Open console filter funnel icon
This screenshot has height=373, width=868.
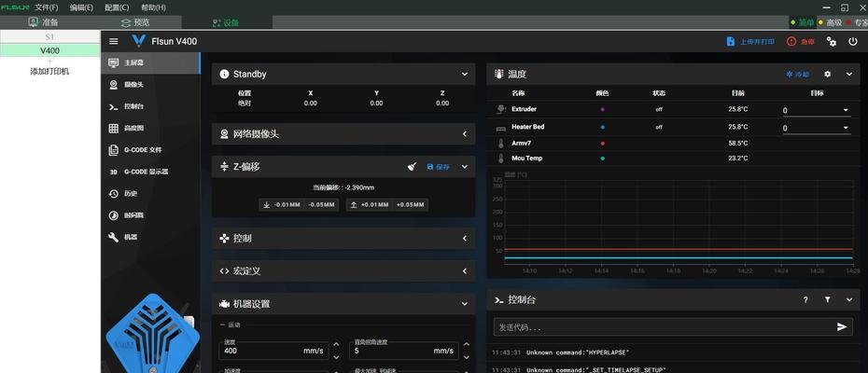(827, 300)
